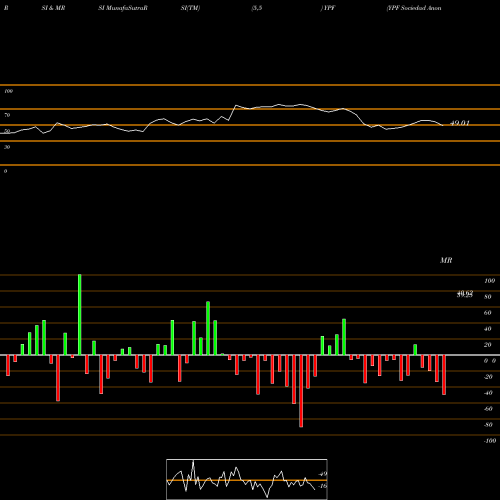The width and height of the screenshot is (500, 500).
Task: Click the 'SI MunafaSutraR' header text
Action: [123, 8]
